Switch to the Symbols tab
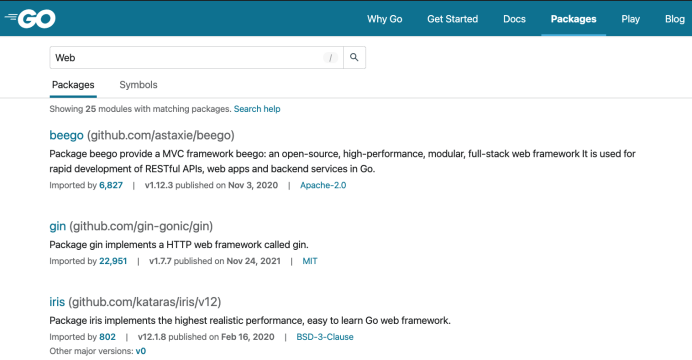The height and width of the screenshot is (360, 692). click(138, 85)
